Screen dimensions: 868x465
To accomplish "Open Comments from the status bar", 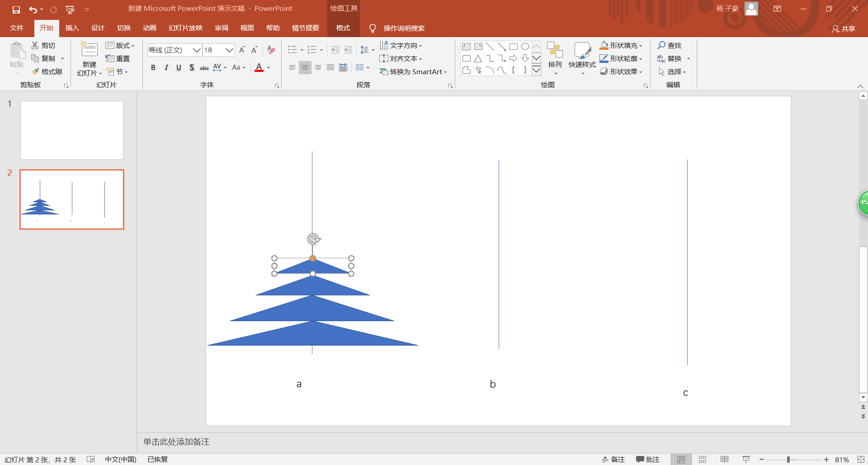I will click(648, 460).
